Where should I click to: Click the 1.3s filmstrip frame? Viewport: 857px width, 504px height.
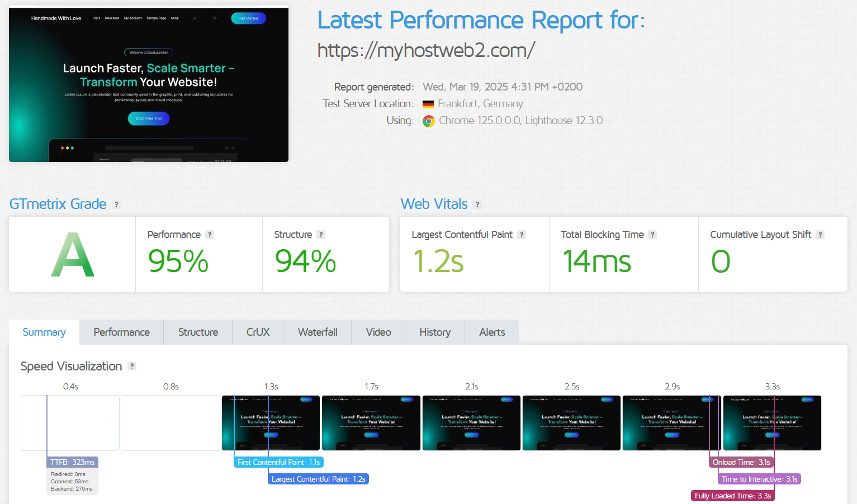271,423
